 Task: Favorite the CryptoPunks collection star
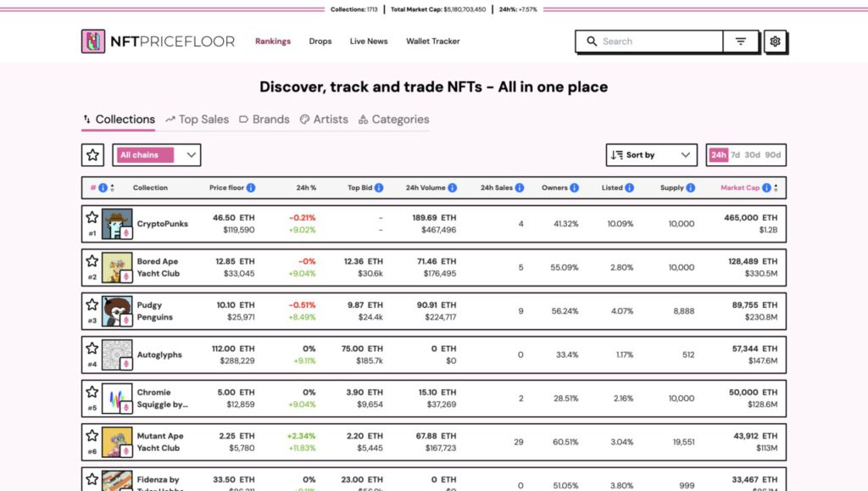tap(92, 218)
